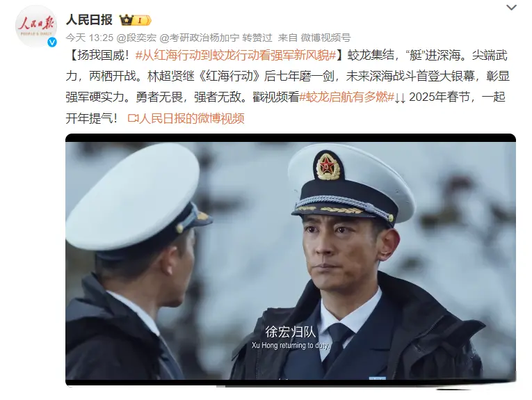532x400 pixels.
Task: Open hashtag #蛟龙启航有多燃#
Action: pyautogui.click(x=346, y=97)
